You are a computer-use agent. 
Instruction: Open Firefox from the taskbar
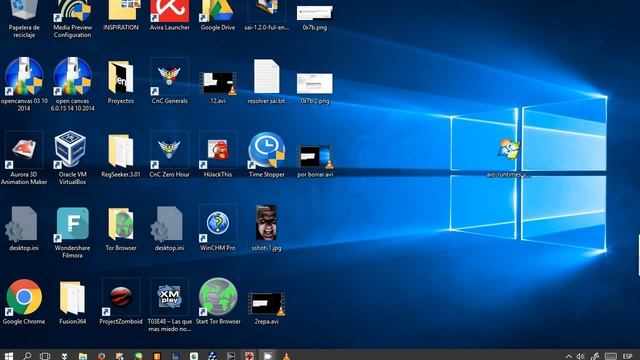coord(101,356)
